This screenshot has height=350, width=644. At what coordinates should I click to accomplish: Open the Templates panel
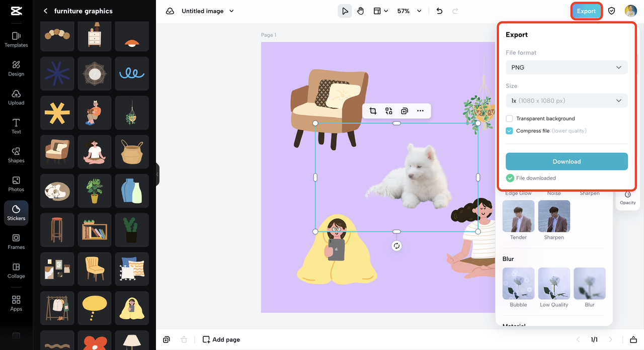tap(16, 39)
